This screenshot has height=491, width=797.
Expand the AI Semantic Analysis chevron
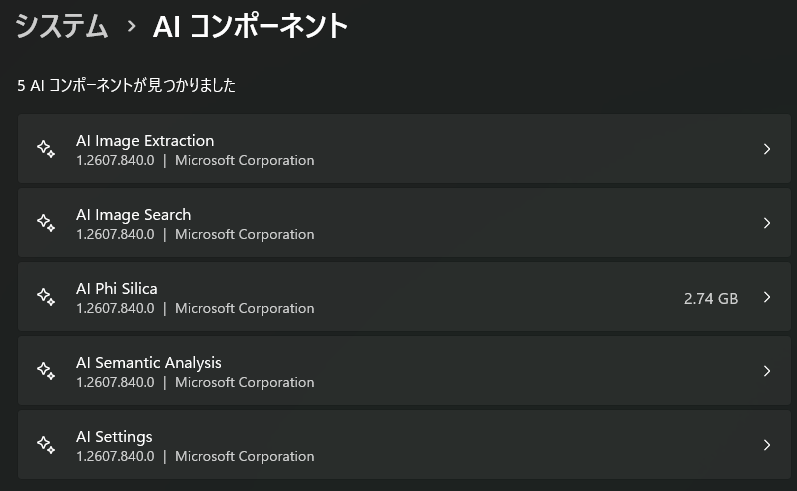point(767,371)
